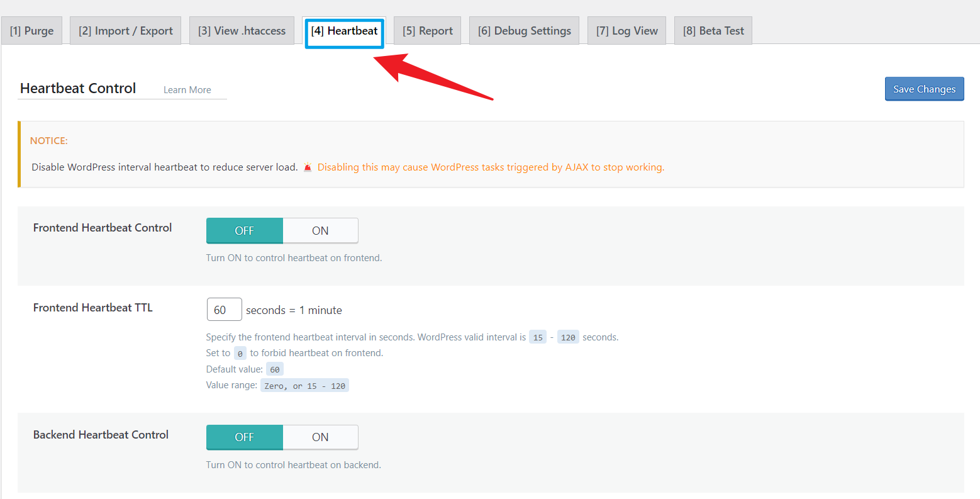
Task: Select the [8] Beta Test tab
Action: coord(713,30)
